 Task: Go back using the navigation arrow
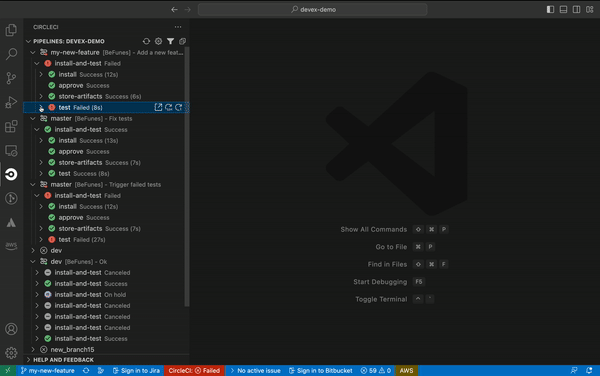tap(174, 10)
